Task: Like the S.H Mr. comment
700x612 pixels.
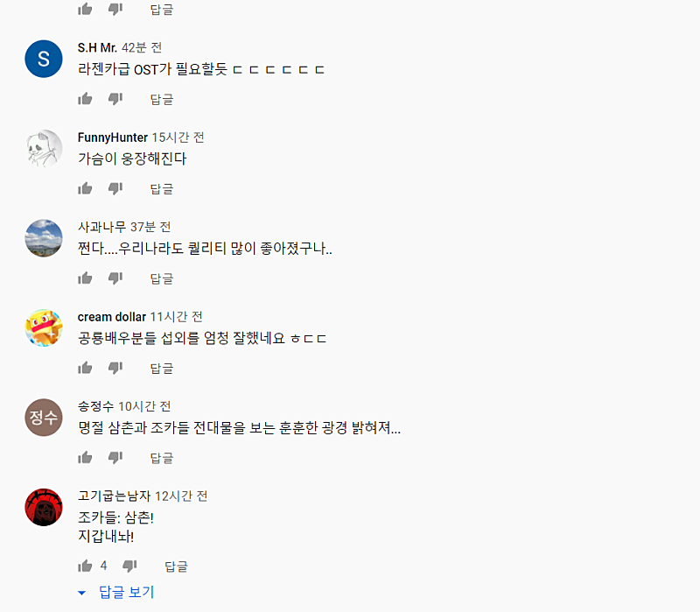Action: click(85, 99)
